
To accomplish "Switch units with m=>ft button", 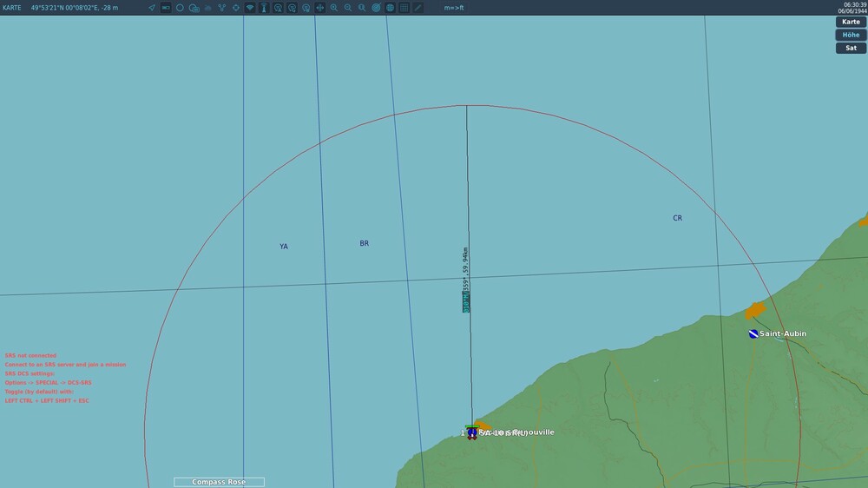I will 454,8.
